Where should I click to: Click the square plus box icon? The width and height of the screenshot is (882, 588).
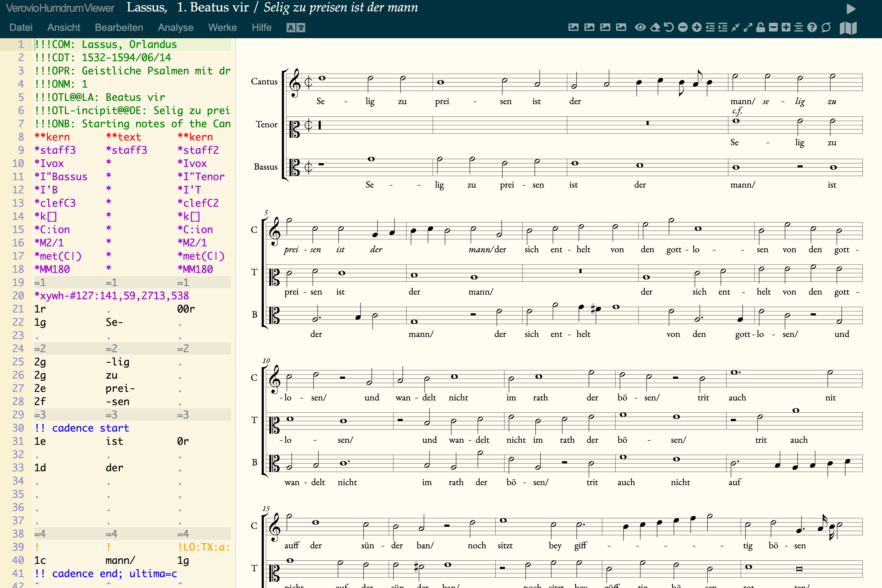pos(786,27)
